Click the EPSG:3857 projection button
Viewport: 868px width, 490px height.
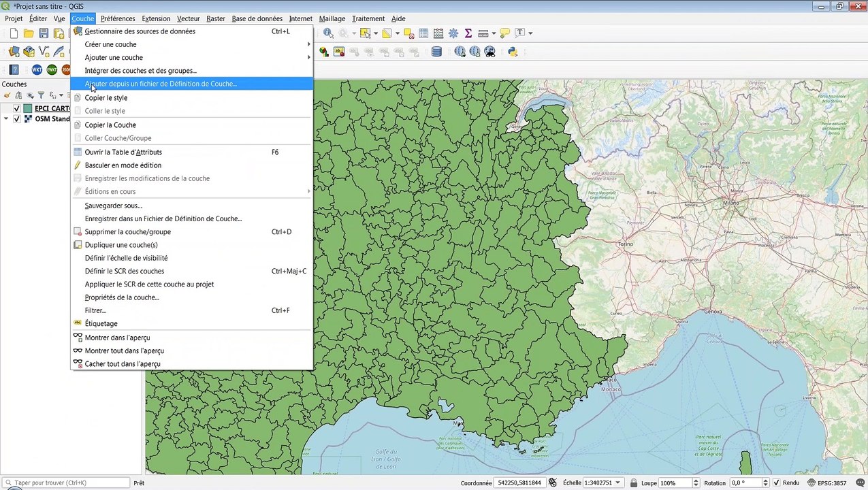(826, 483)
